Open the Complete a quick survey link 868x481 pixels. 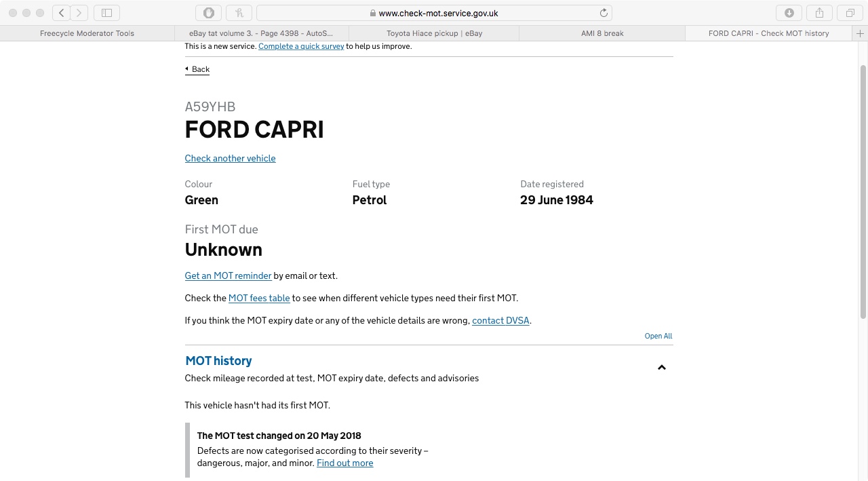[x=301, y=46]
